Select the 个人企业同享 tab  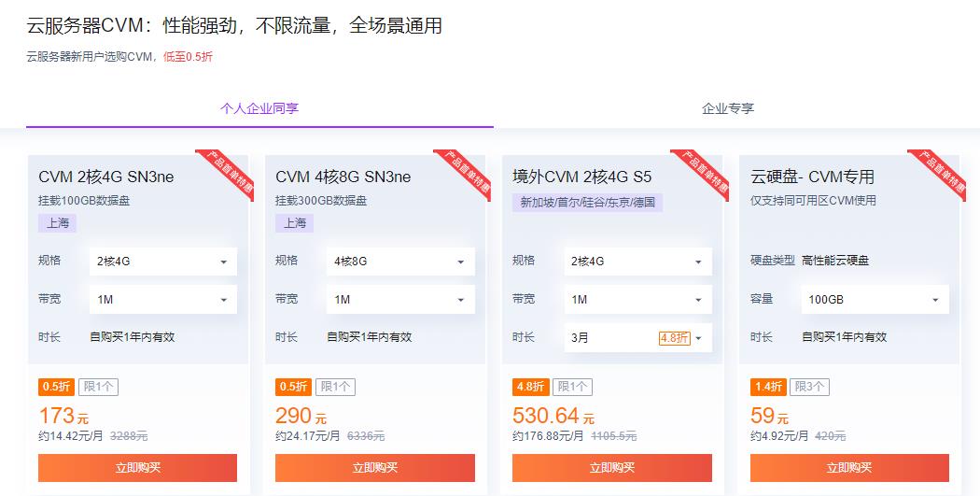pos(259,109)
